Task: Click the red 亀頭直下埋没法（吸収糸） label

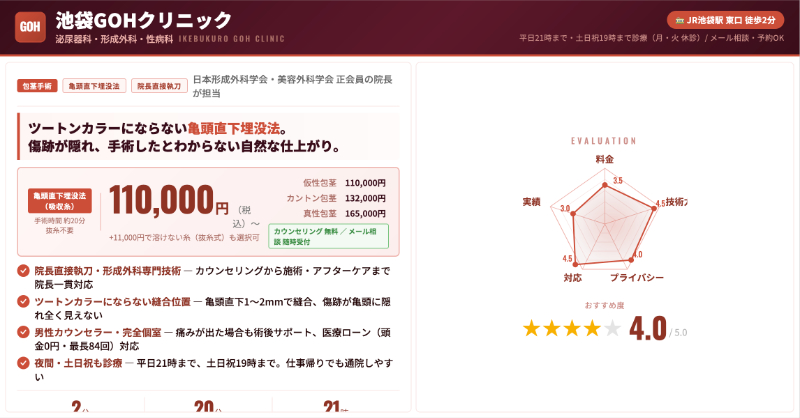Action: (x=60, y=200)
